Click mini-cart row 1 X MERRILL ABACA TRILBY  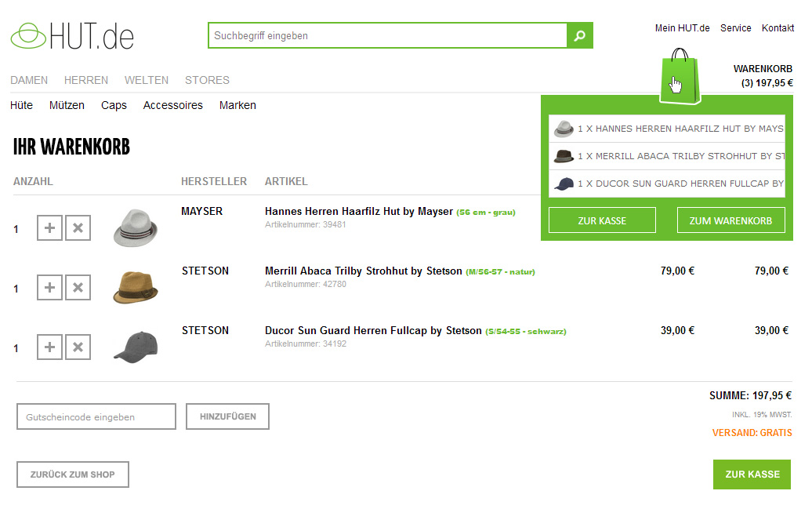coord(667,156)
